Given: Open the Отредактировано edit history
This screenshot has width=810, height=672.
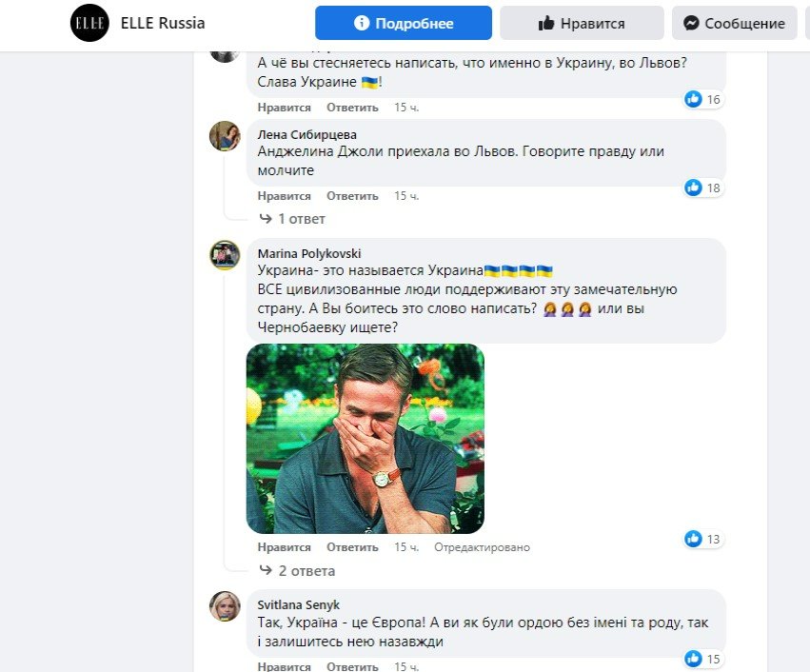Looking at the screenshot, I should 484,546.
